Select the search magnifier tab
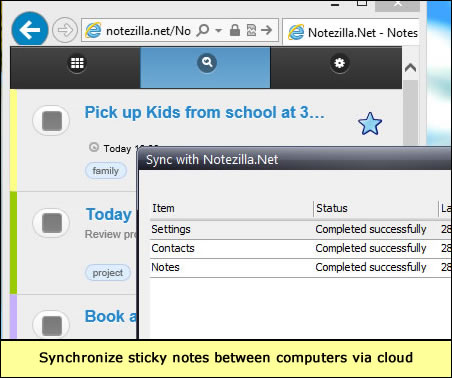Screen dimensions: 452x378 pyautogui.click(x=207, y=62)
